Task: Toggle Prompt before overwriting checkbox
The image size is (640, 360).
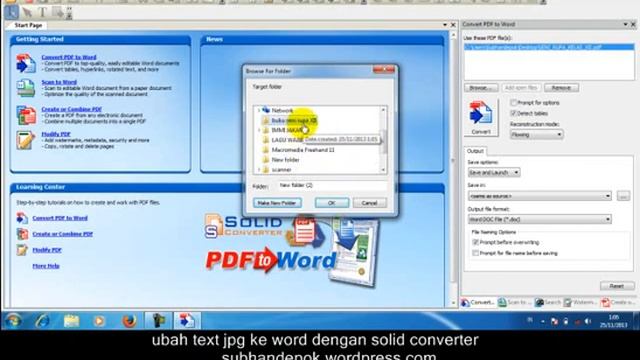Action: pyautogui.click(x=476, y=242)
